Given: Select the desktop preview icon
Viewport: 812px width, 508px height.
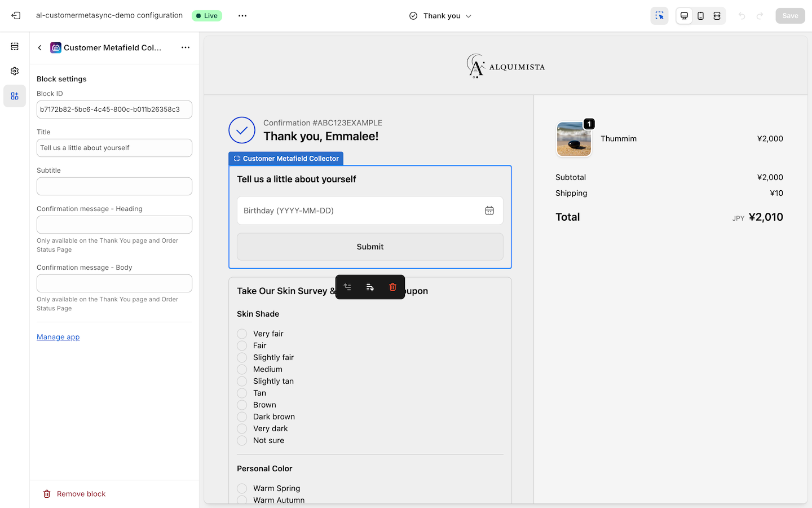Looking at the screenshot, I should pyautogui.click(x=684, y=15).
